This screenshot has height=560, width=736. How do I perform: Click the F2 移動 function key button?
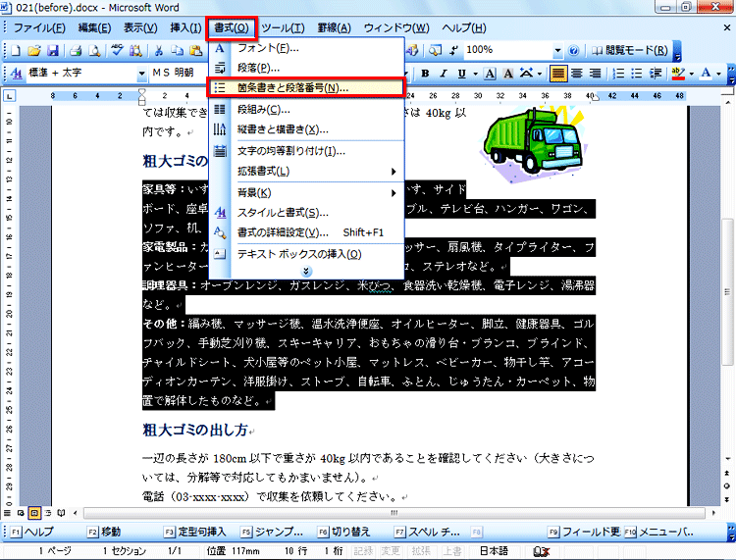(104, 532)
